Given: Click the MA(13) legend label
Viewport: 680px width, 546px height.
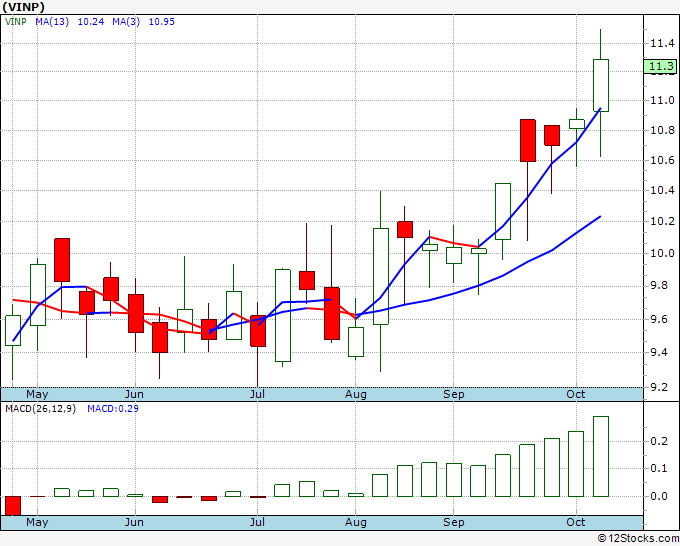Looking at the screenshot, I should (52, 22).
